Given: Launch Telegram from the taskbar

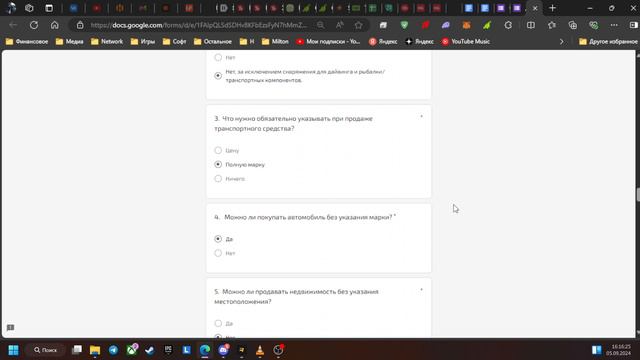Looking at the screenshot, I should tap(113, 350).
